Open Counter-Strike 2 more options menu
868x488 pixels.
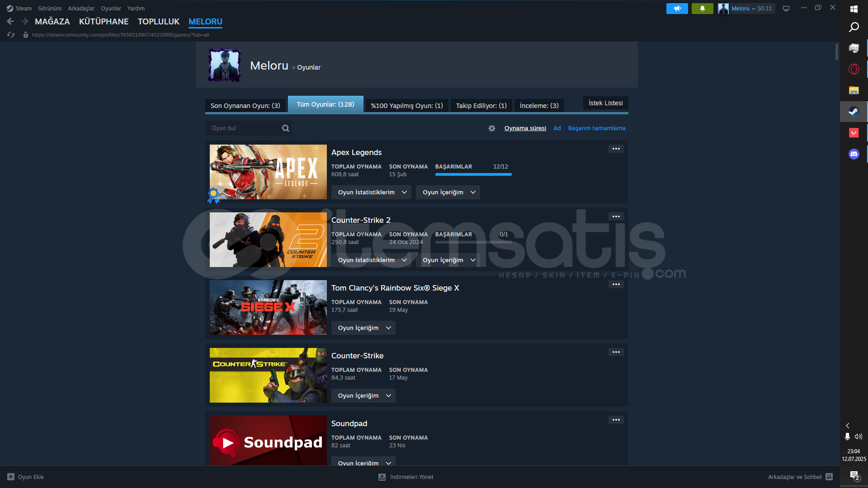[616, 216]
